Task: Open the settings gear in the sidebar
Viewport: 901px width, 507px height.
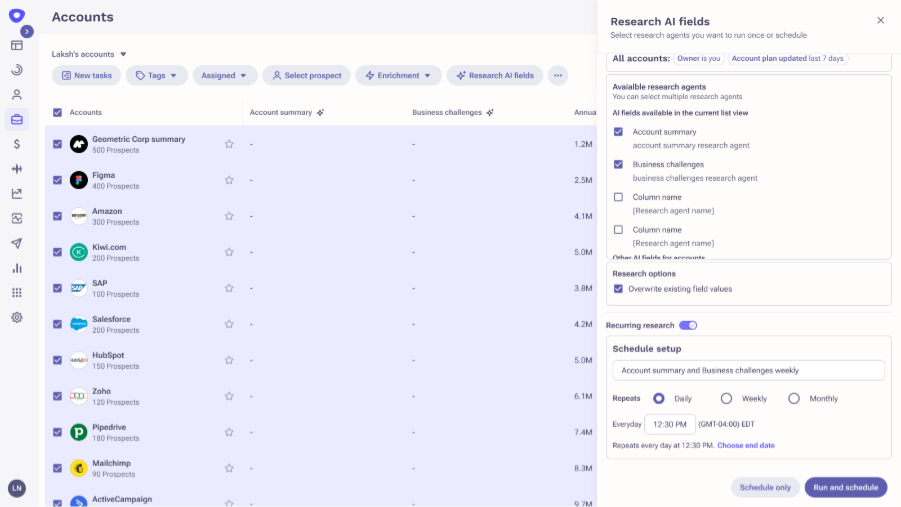Action: coord(17,317)
